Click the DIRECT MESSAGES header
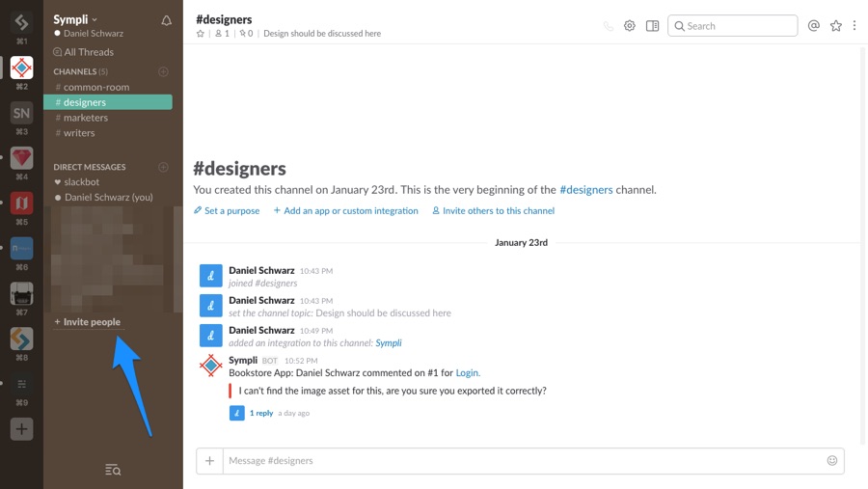The image size is (868, 489). [90, 167]
